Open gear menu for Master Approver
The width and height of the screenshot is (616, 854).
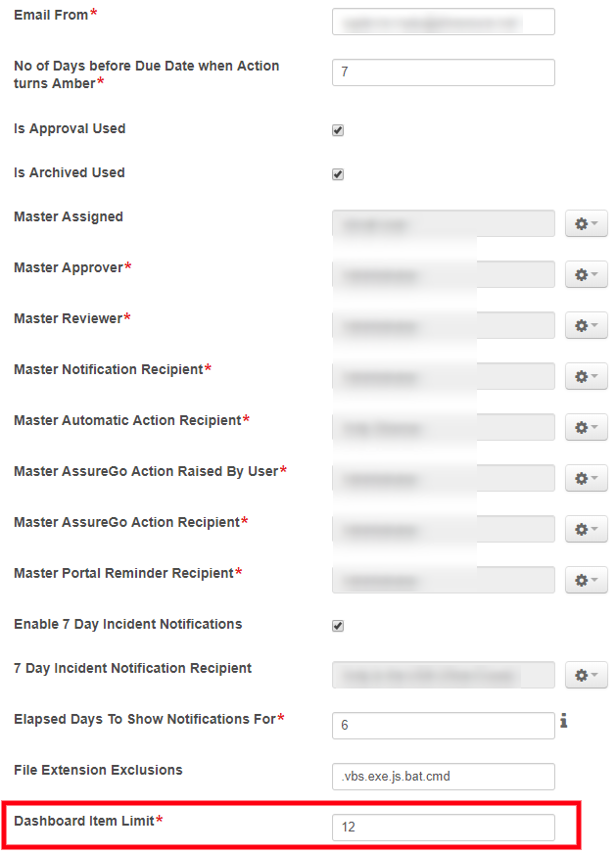(x=586, y=275)
